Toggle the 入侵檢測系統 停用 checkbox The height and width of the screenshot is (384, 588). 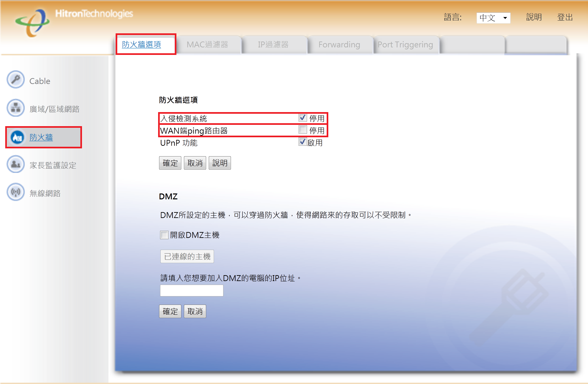[x=303, y=118]
